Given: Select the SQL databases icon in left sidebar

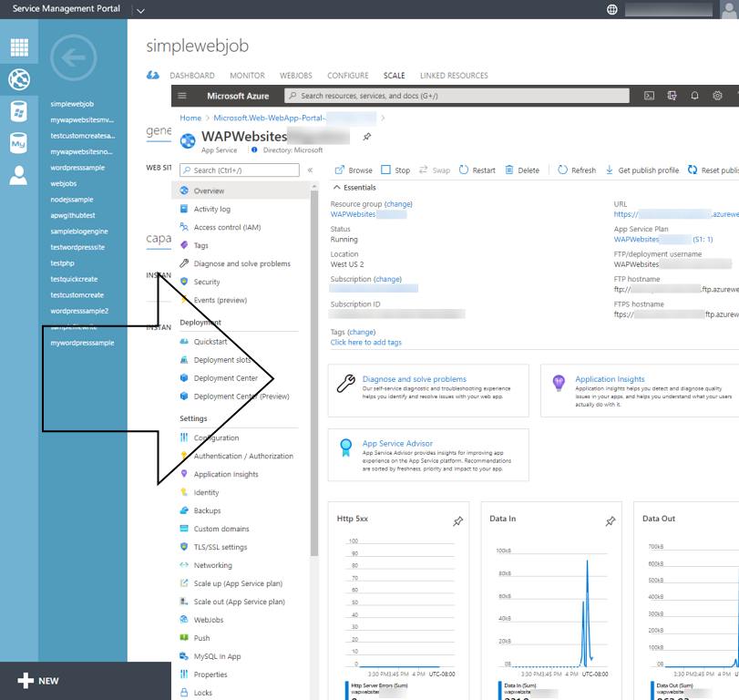Looking at the screenshot, I should pos(19,111).
